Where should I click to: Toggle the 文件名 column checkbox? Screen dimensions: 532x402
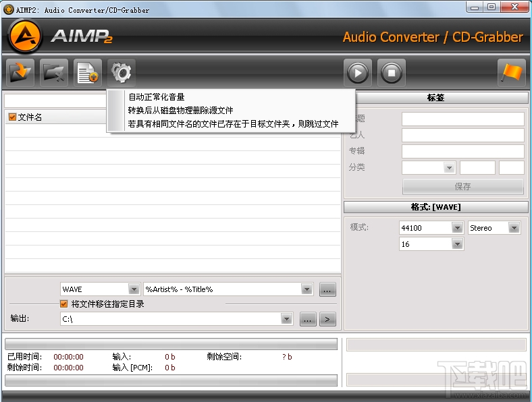tap(13, 117)
